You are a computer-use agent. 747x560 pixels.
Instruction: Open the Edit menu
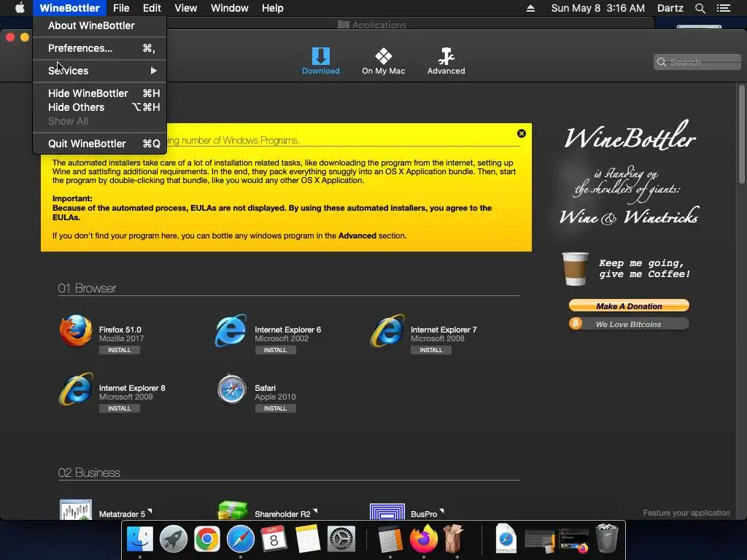(152, 8)
